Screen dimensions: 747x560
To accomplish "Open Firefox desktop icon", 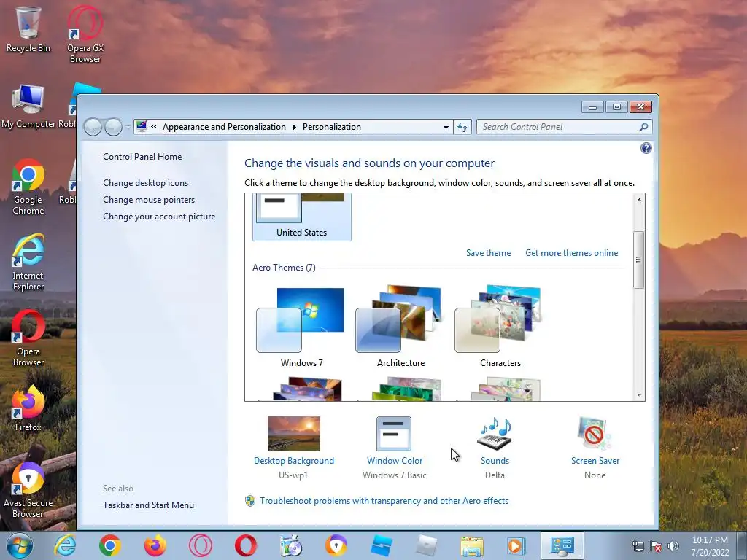I will [x=28, y=408].
